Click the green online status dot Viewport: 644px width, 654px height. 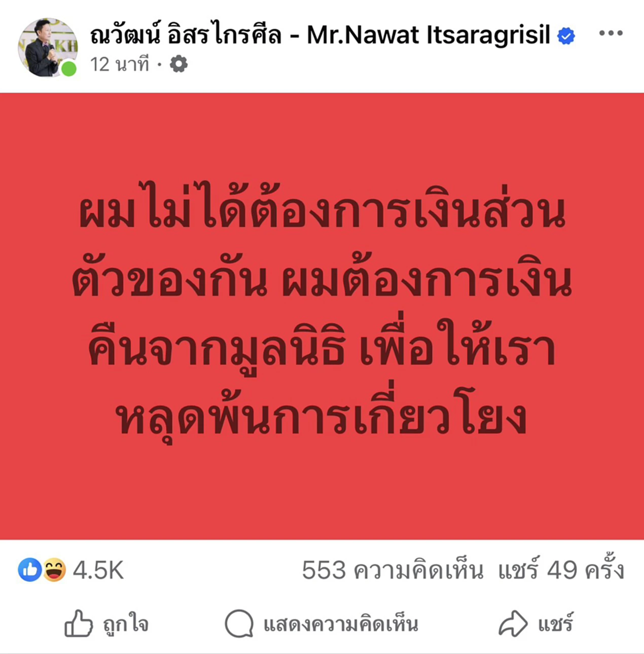point(68,68)
